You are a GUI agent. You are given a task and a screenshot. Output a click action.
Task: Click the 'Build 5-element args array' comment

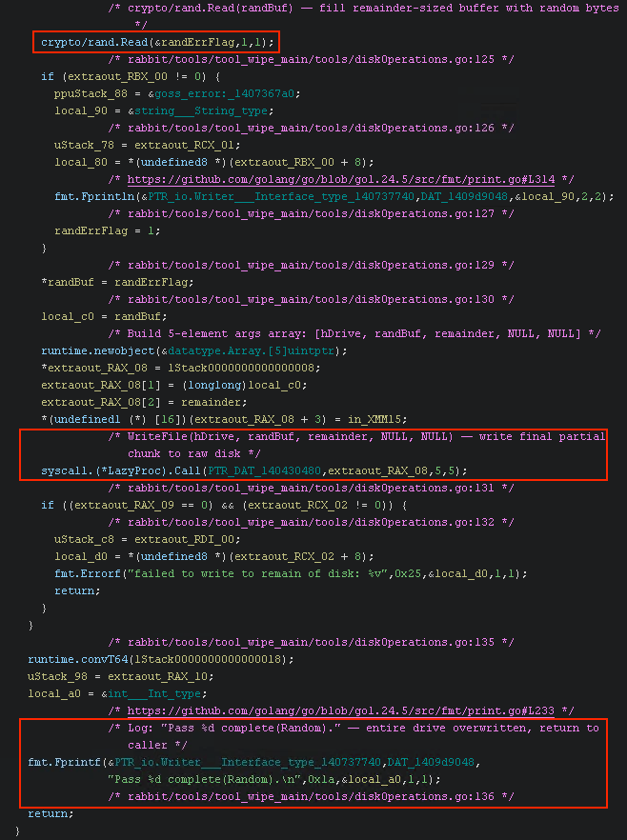[354, 333]
